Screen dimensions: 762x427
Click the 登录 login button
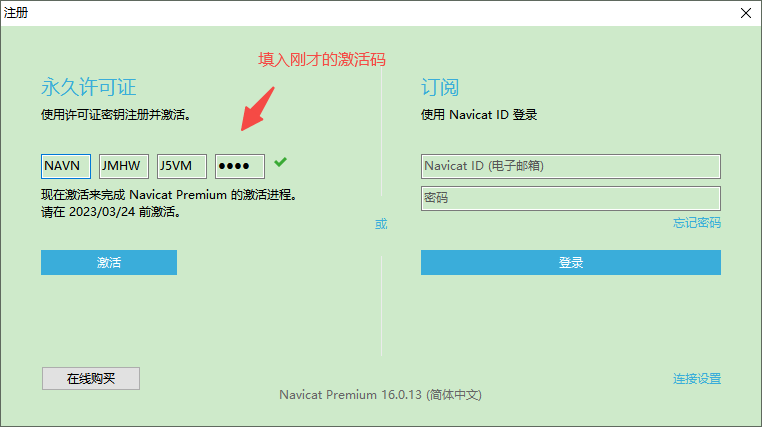click(x=571, y=262)
